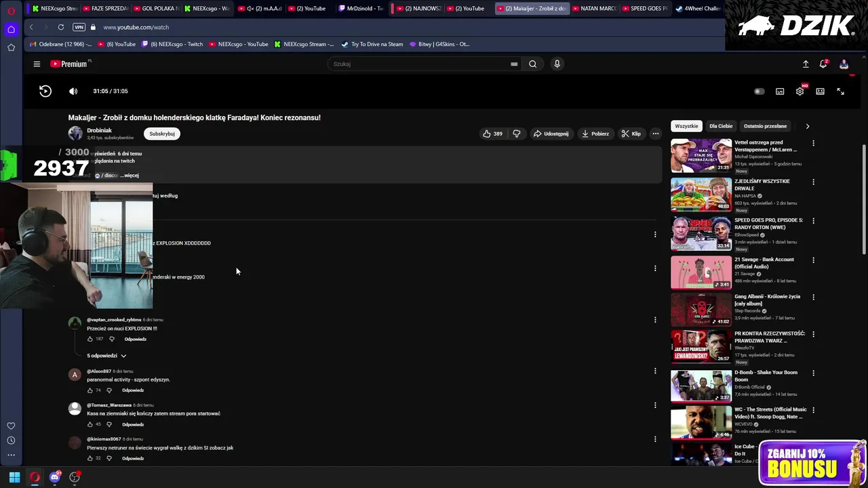Open the YouTube hamburger guide menu
The width and height of the screenshot is (868, 488).
[x=37, y=64]
